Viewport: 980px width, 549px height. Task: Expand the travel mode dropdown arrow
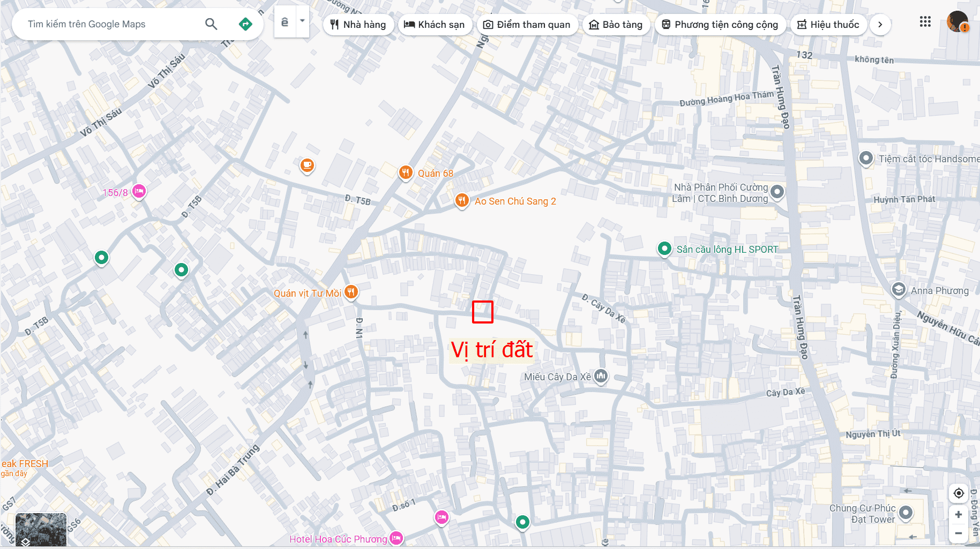pos(302,21)
